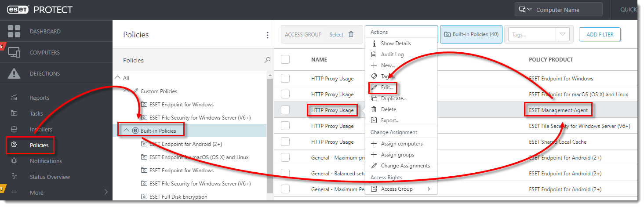The image size is (644, 207).
Task: Open Computers section icon in sidebar
Action: 14,53
